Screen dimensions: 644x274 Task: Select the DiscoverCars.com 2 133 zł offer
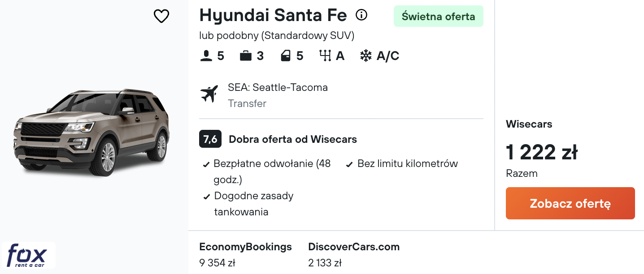click(x=354, y=254)
